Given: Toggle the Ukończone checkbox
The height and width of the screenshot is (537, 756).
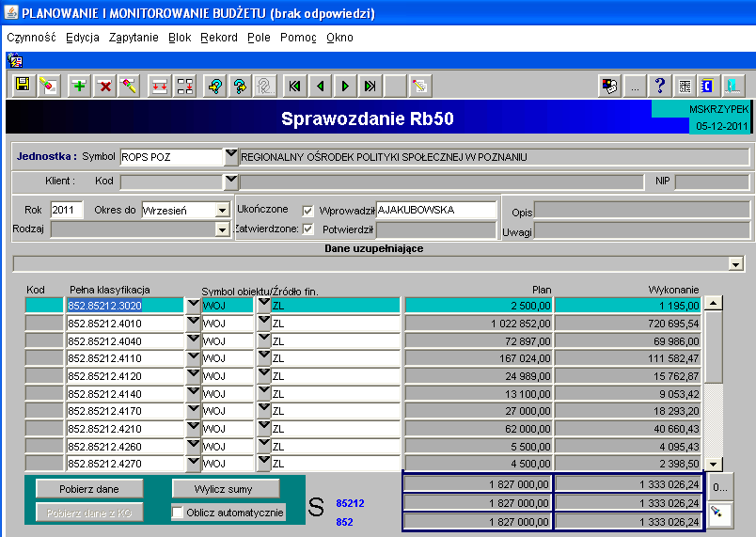Looking at the screenshot, I should tap(307, 211).
